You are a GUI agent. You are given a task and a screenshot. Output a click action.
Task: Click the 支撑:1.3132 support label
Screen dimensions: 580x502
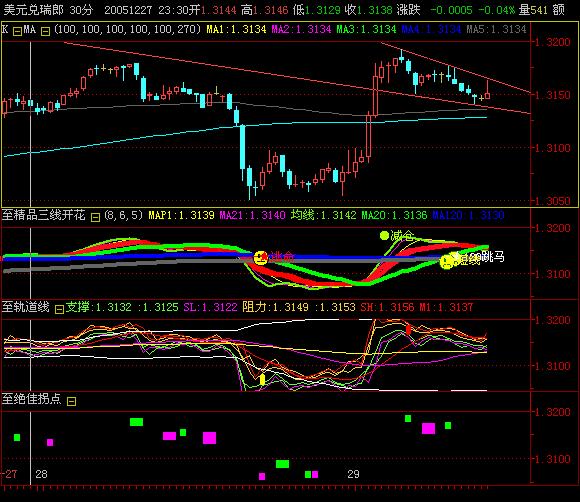point(98,307)
